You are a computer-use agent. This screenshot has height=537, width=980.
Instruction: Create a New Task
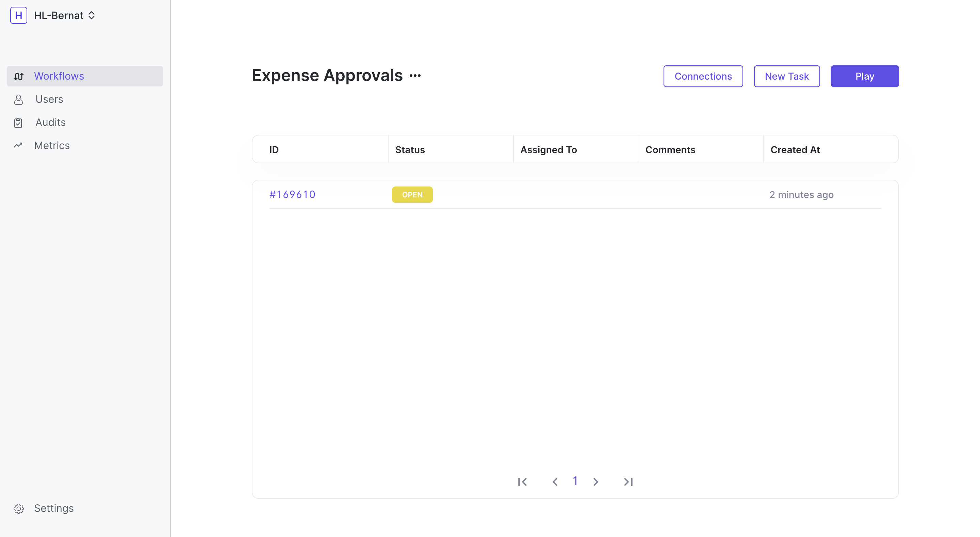(787, 76)
